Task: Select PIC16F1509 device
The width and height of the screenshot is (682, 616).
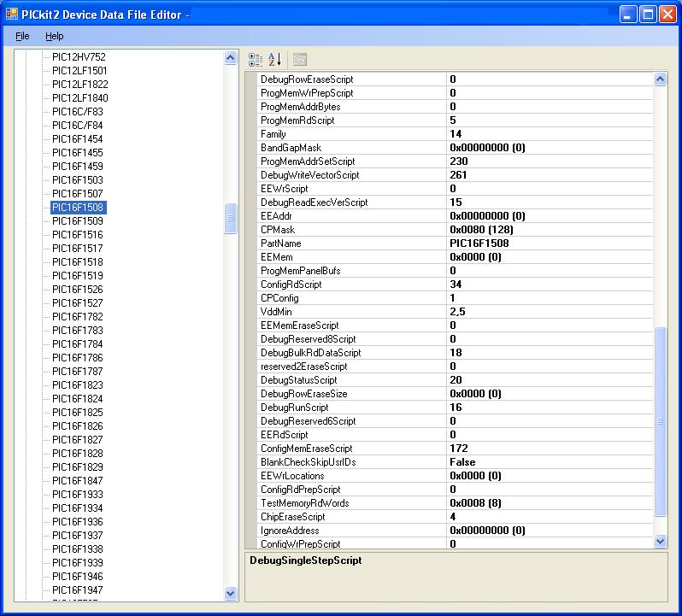Action: coord(78,220)
